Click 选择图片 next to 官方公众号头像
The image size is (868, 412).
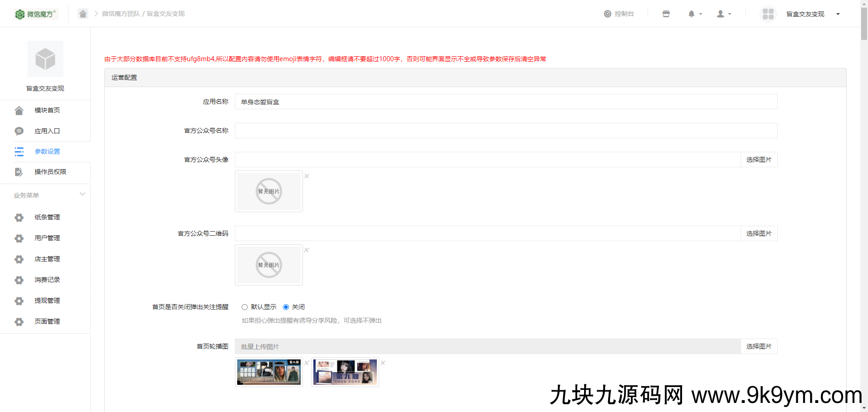[x=758, y=159]
